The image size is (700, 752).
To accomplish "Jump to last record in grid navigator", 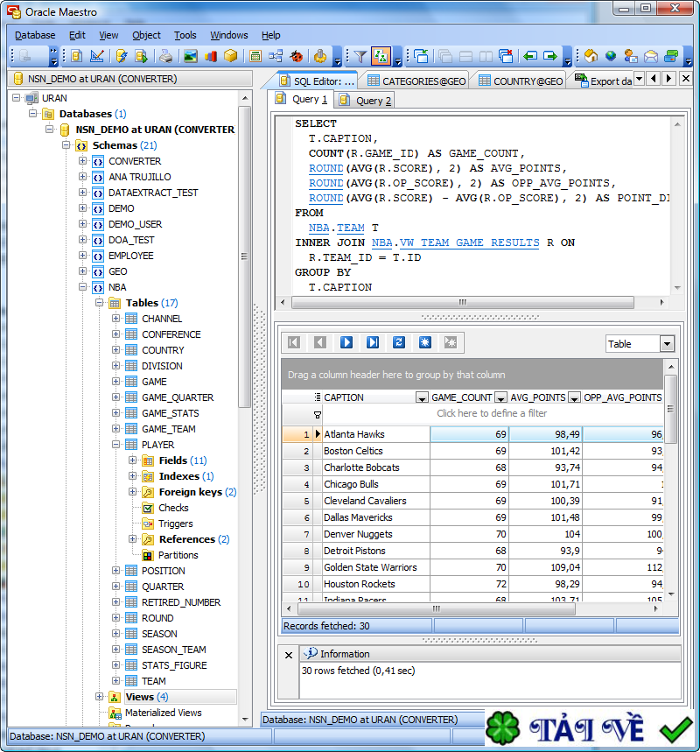I will click(373, 342).
